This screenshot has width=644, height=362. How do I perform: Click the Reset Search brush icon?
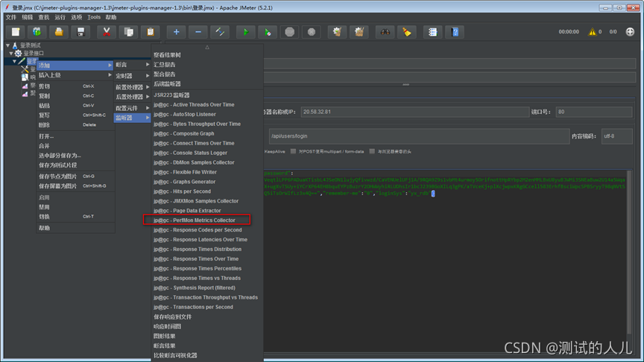407,32
